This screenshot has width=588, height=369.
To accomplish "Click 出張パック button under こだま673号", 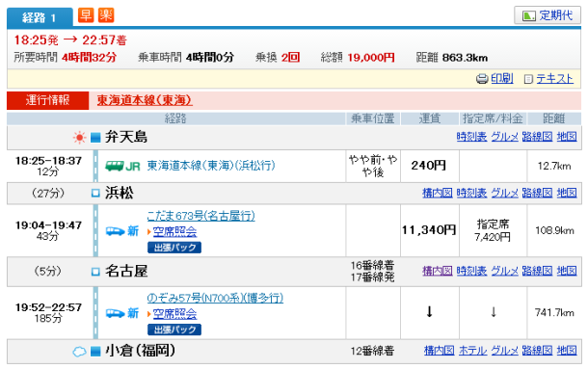I will pyautogui.click(x=174, y=248).
